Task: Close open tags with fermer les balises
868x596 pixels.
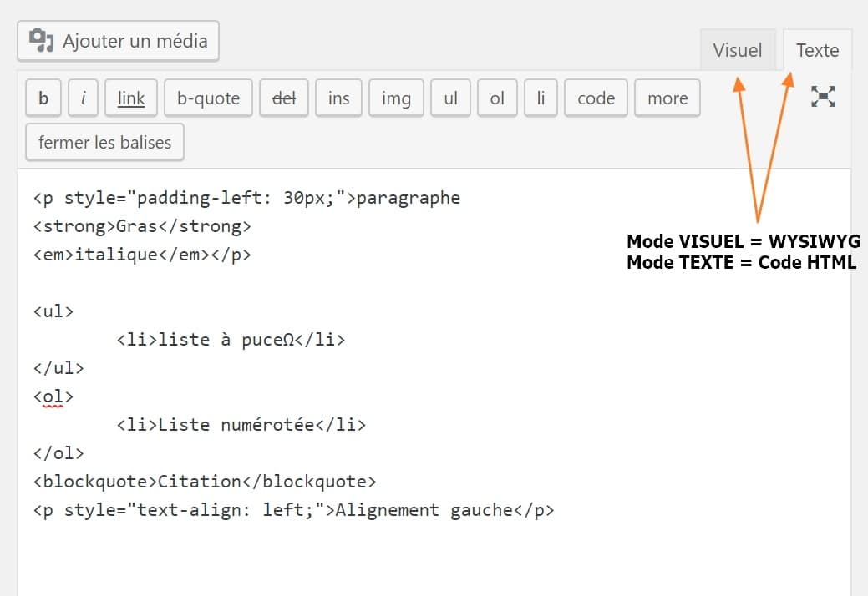Action: coord(104,142)
